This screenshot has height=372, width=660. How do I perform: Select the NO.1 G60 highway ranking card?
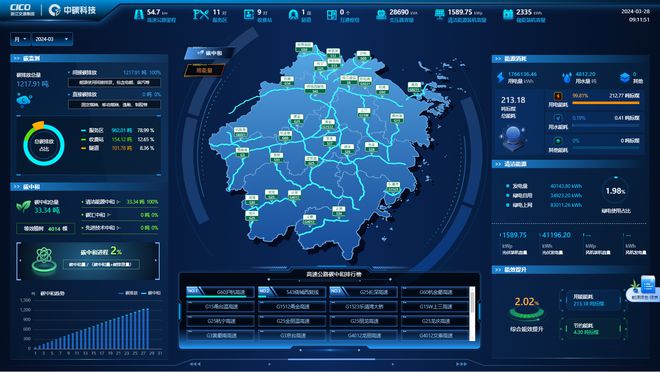pos(221,292)
